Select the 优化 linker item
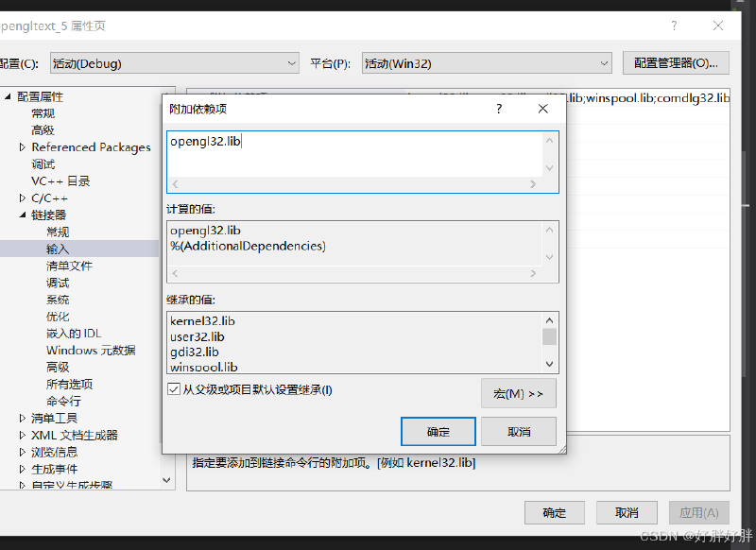This screenshot has height=550, width=756. (x=58, y=317)
